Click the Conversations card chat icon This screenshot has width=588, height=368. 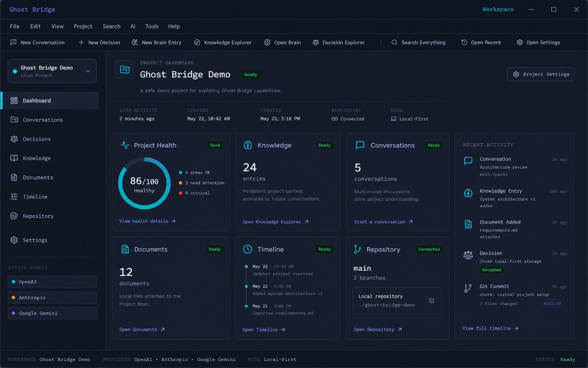360,145
